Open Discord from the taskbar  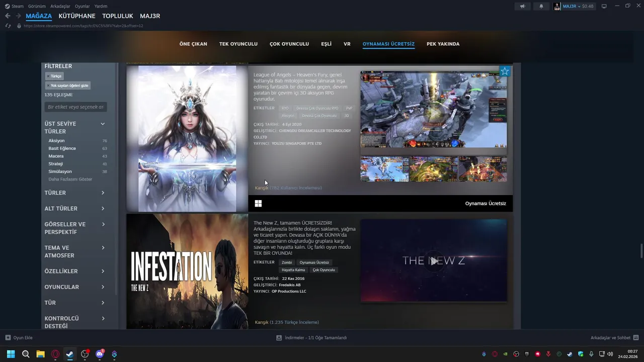point(100,354)
